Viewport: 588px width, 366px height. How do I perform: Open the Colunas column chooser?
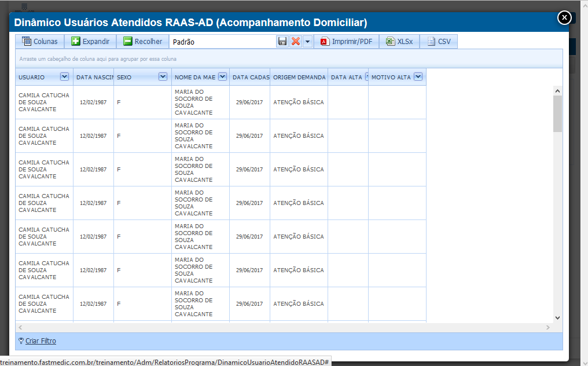pos(40,41)
